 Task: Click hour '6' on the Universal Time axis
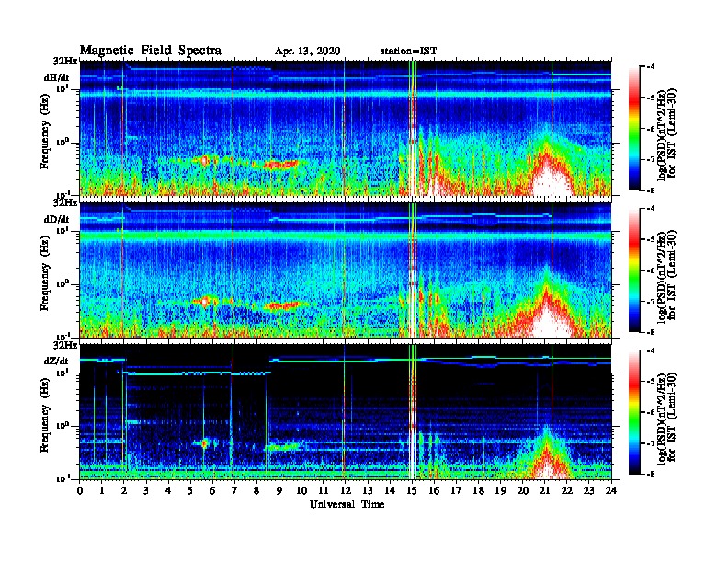coord(212,490)
